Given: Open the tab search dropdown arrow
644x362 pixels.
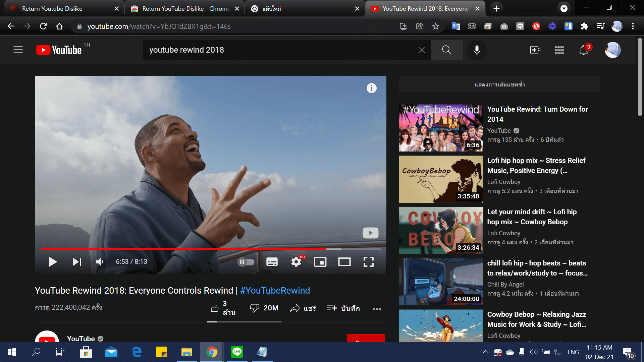Looking at the screenshot, I should [564, 9].
